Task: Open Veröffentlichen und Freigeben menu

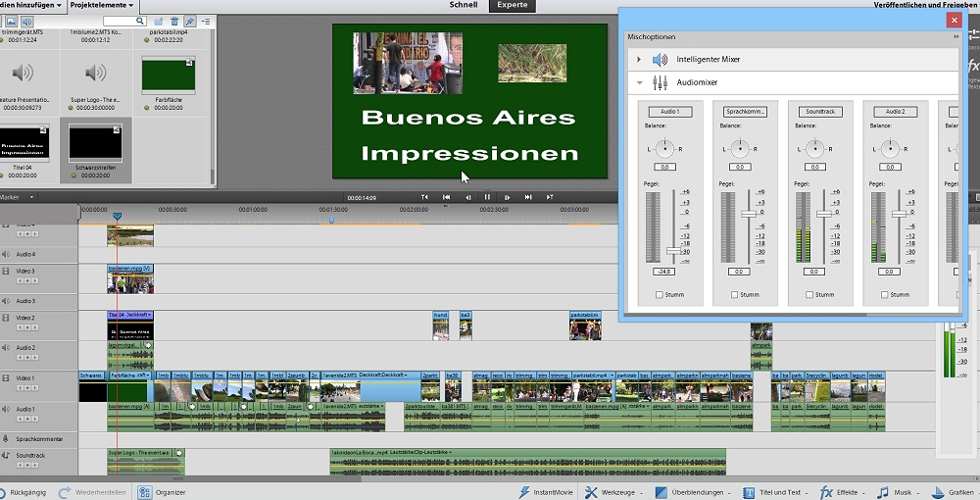Action: pyautogui.click(x=926, y=5)
